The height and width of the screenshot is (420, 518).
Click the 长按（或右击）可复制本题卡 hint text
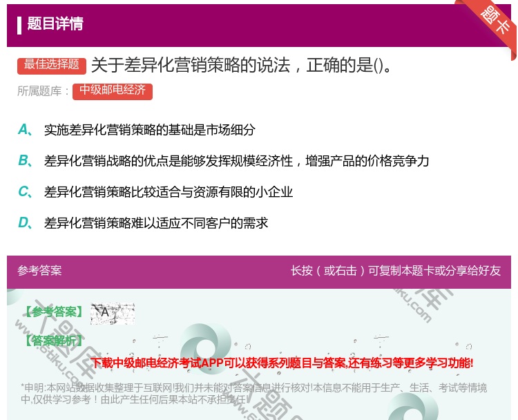click(x=396, y=271)
